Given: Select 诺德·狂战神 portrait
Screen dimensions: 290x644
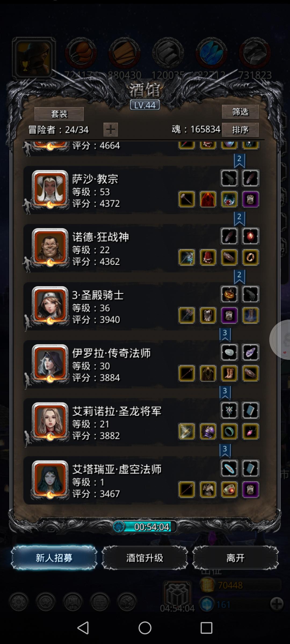Looking at the screenshot, I should 50,247.
